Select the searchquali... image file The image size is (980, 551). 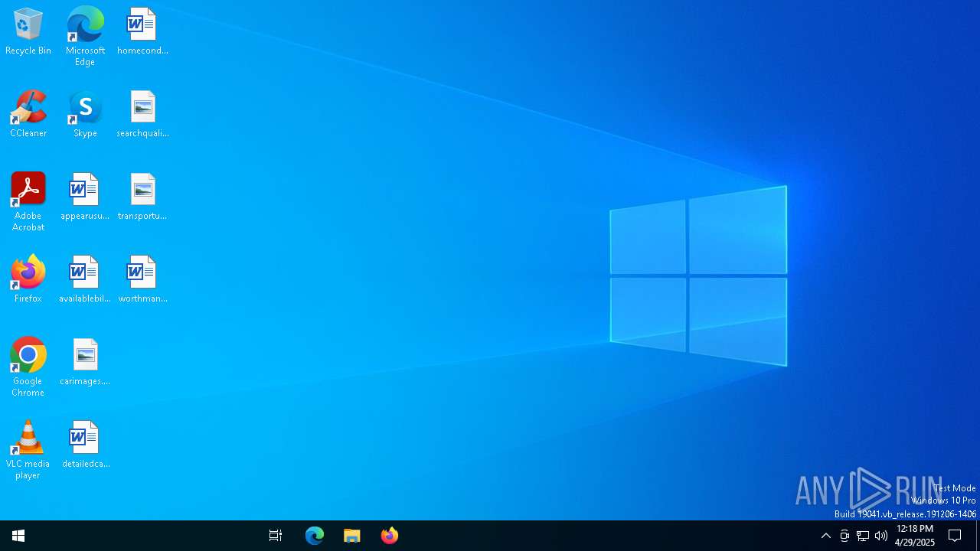click(x=142, y=114)
